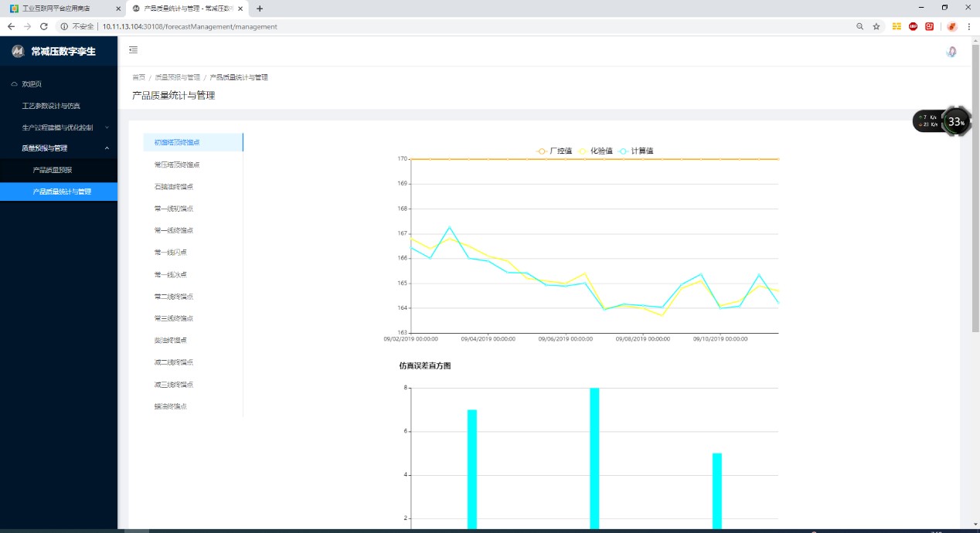Screen dimensions: 980x533
Task: Go to 首页 via breadcrumb
Action: point(138,77)
